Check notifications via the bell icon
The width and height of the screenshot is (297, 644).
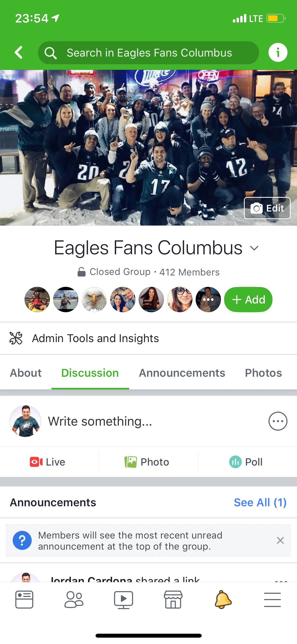(223, 600)
